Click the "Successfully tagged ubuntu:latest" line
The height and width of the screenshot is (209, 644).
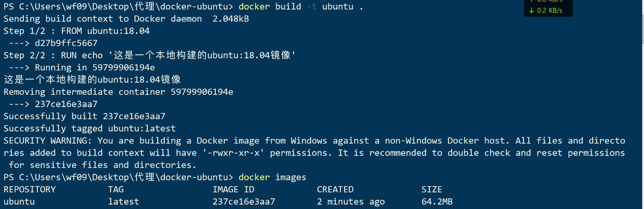pos(89,128)
